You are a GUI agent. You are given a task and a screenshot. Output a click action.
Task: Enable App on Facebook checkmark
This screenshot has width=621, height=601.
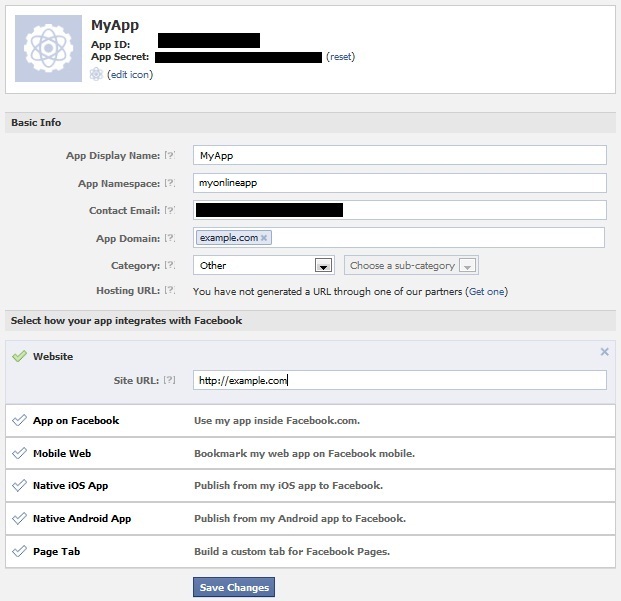pyautogui.click(x=19, y=420)
